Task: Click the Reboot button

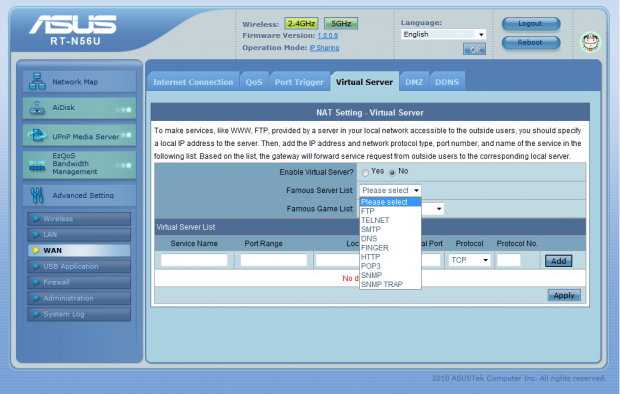Action: 531,42
